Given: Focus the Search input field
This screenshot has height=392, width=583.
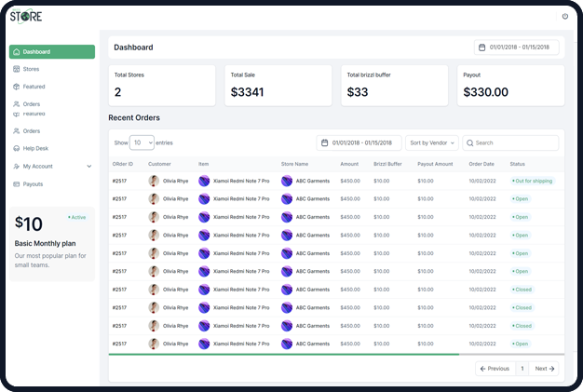Looking at the screenshot, I should point(515,143).
